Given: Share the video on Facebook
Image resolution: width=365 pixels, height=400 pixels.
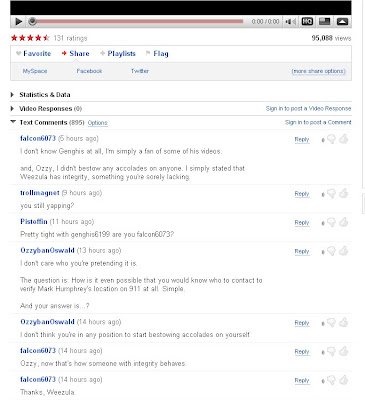Looking at the screenshot, I should pyautogui.click(x=89, y=71).
